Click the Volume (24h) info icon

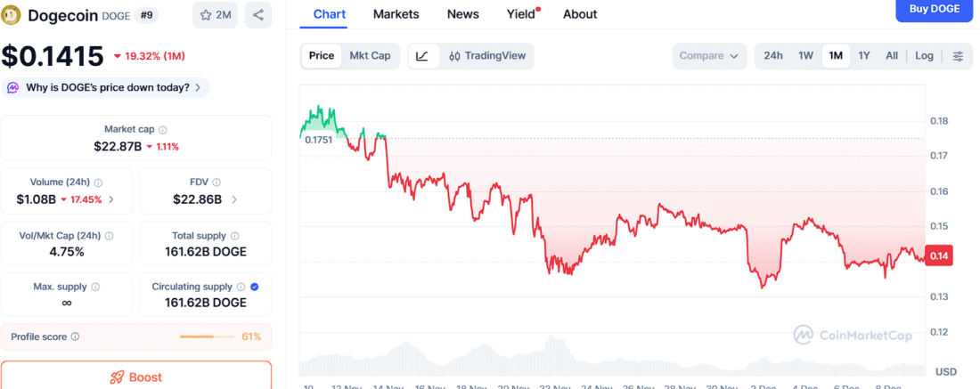click(x=98, y=182)
